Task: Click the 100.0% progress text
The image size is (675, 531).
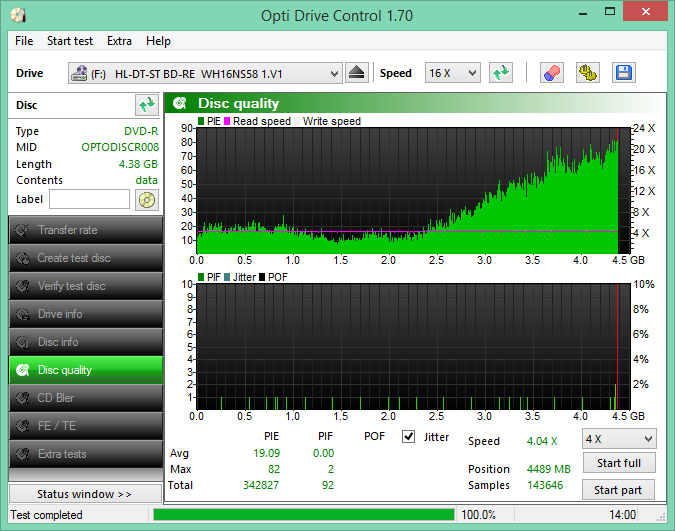Action: point(478,515)
